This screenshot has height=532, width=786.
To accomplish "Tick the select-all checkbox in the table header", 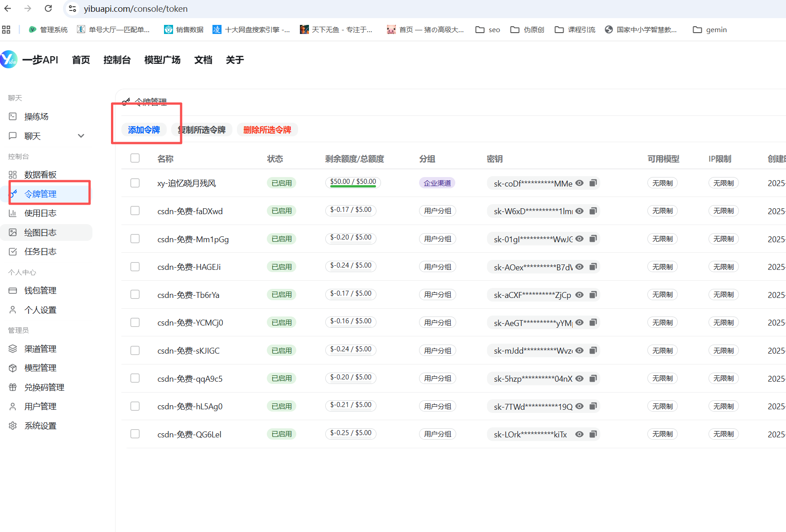I will [135, 158].
